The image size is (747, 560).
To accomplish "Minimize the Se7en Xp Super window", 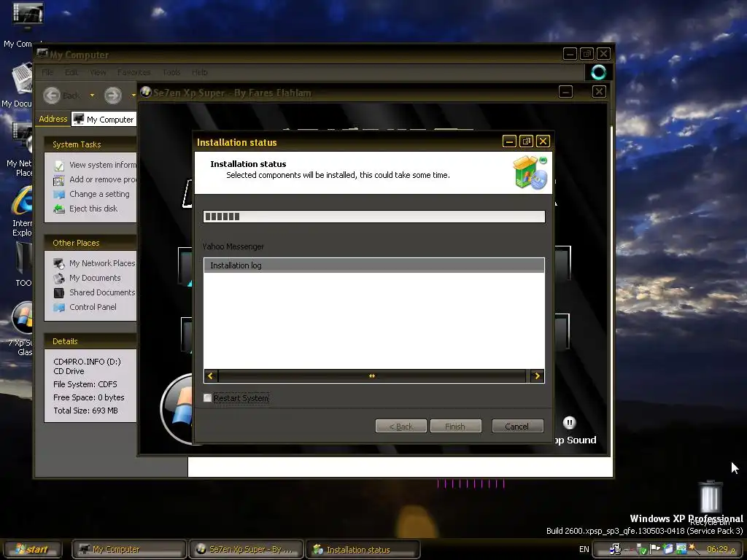I will pos(565,91).
